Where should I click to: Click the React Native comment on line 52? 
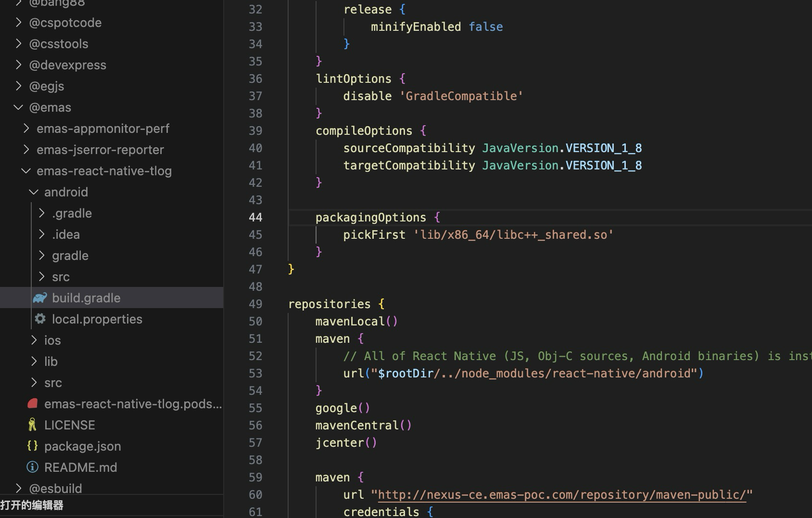click(577, 356)
